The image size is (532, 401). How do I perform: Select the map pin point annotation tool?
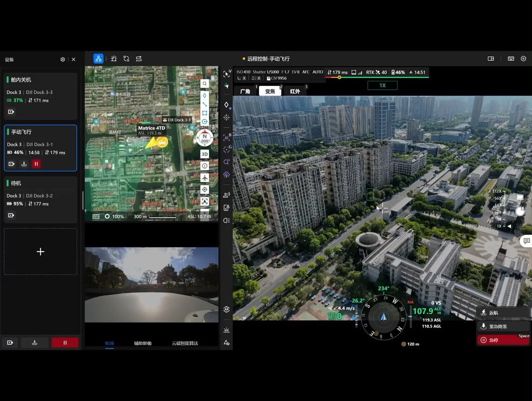pos(205,96)
